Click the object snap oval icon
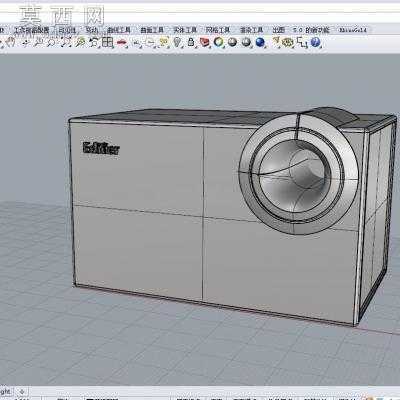Viewport: 400px width, 400px height. (151, 42)
